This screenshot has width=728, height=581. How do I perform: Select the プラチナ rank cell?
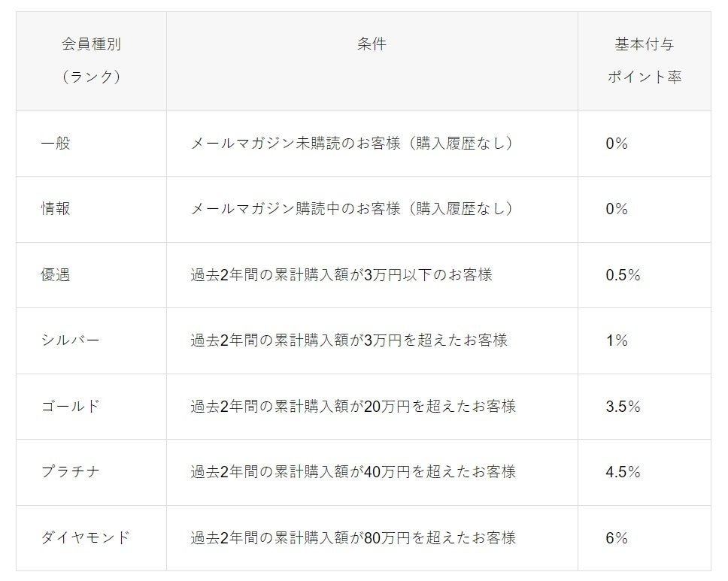tap(71, 472)
